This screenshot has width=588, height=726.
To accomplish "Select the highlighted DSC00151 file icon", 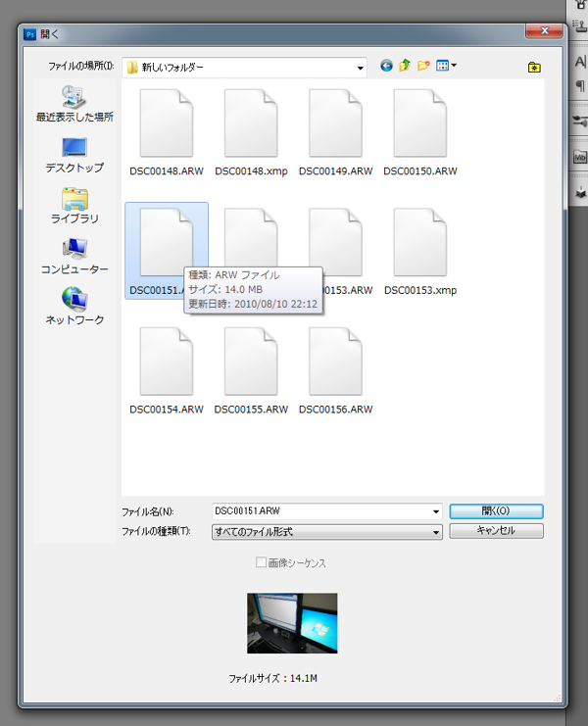I will tap(167, 242).
